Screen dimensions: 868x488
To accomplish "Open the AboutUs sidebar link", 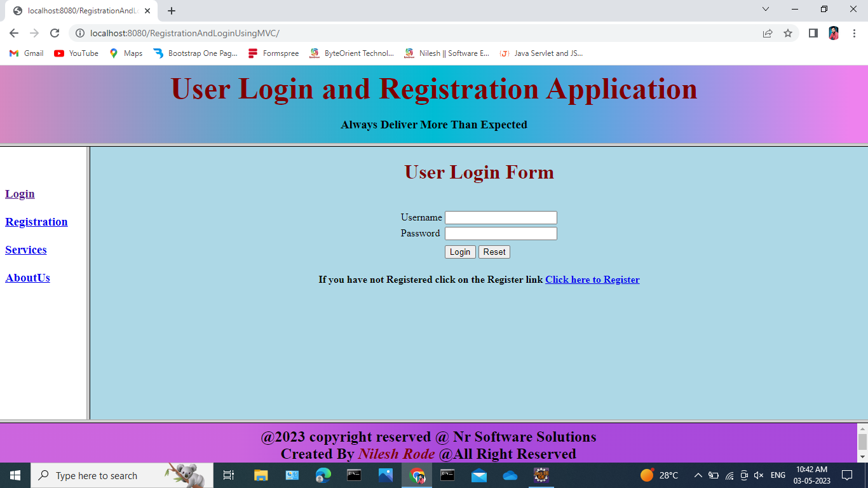I will [27, 278].
